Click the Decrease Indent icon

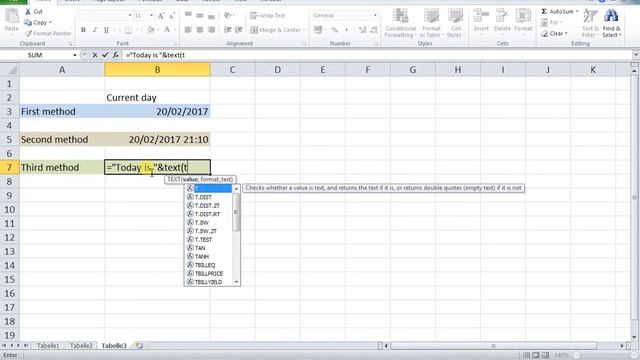coord(228,30)
